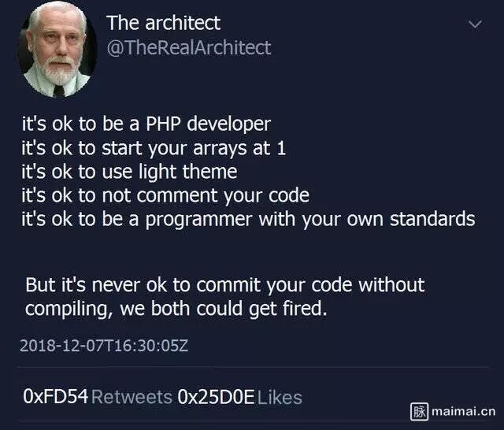This screenshot has width=504, height=430.
Task: Click the 2018-12-07T16:30:05Z timestamp
Action: pos(104,345)
